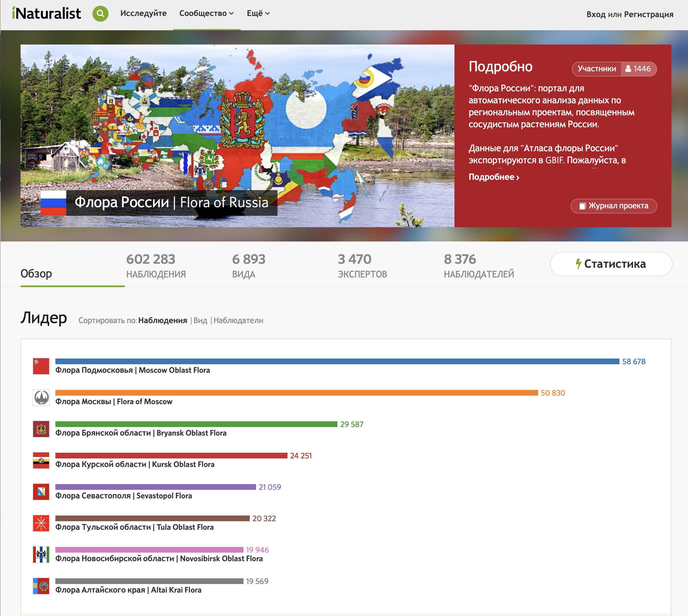
Task: Click the count 19 569
Action: [x=257, y=581]
